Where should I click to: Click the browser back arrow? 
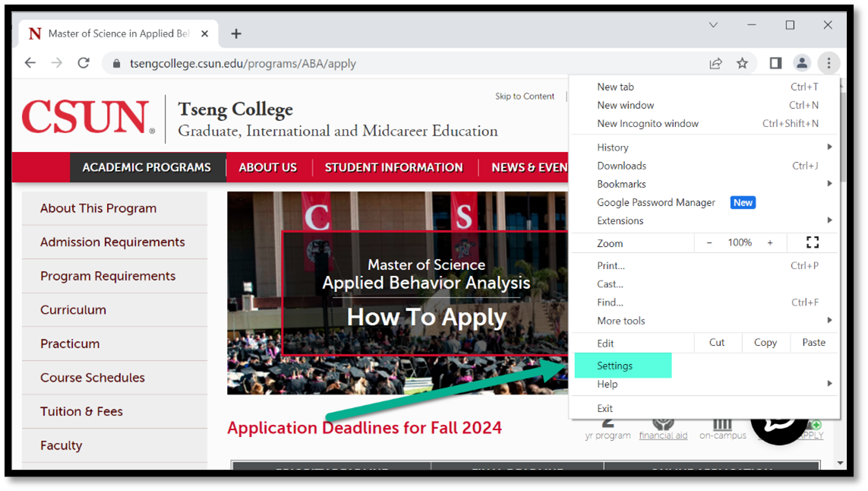tap(30, 63)
